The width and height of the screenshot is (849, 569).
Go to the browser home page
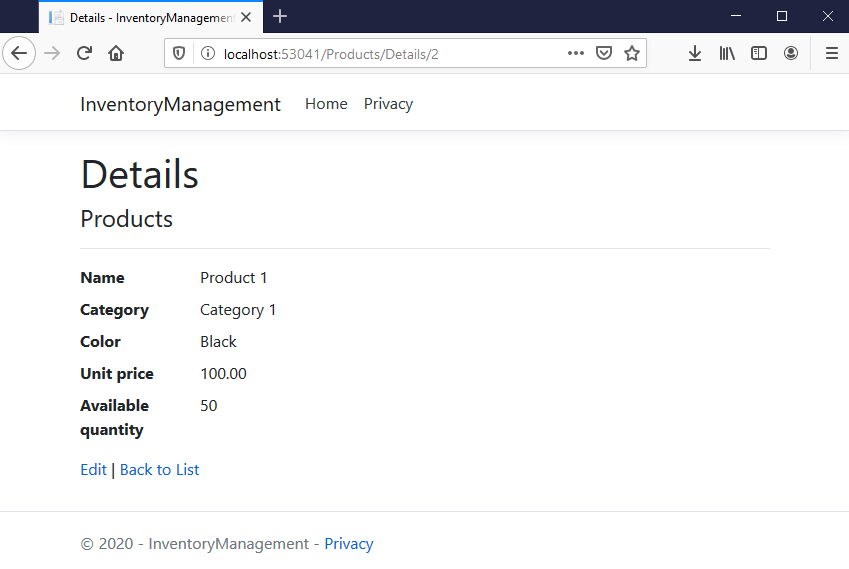click(x=116, y=54)
